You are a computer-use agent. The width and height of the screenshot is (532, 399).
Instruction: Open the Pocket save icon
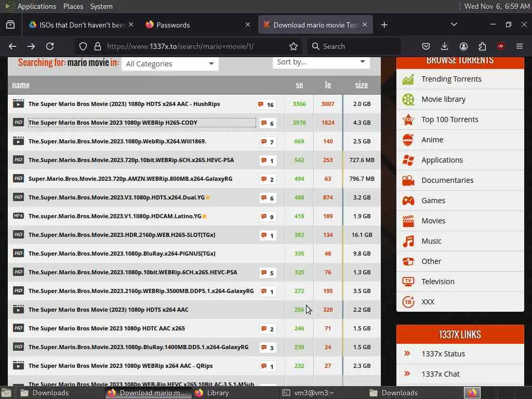click(x=426, y=46)
